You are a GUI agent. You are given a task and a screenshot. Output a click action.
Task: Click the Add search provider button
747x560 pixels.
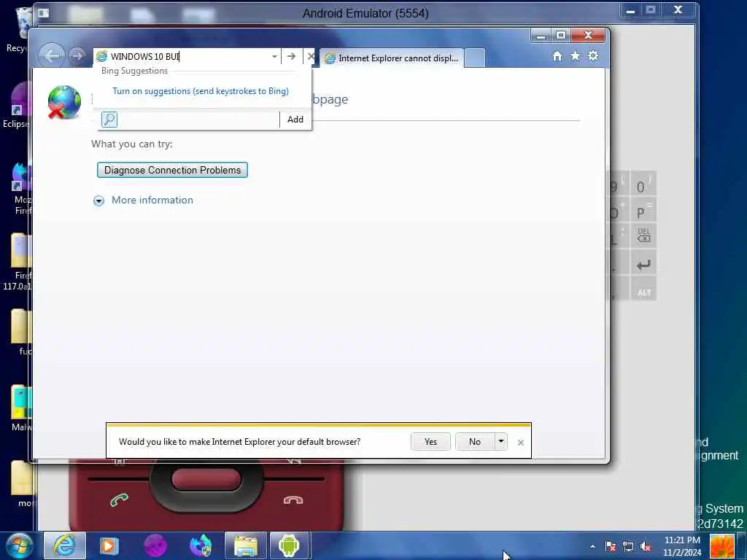click(295, 120)
